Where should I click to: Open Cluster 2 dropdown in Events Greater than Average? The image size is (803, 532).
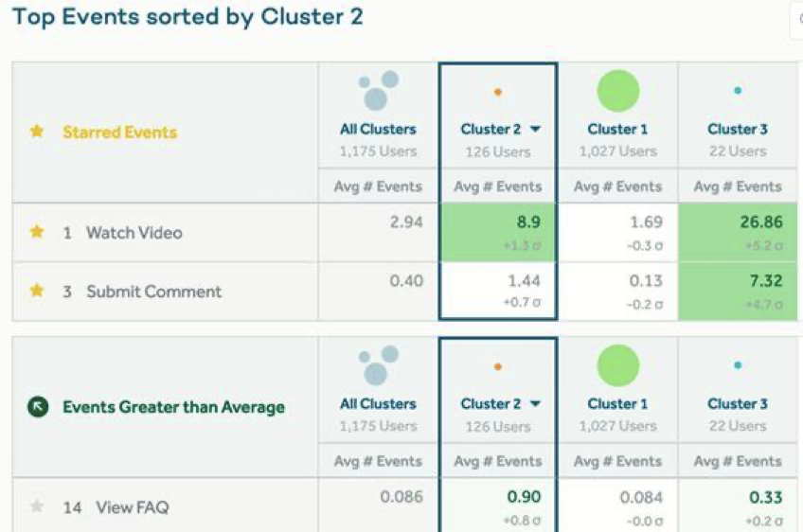tap(535, 404)
